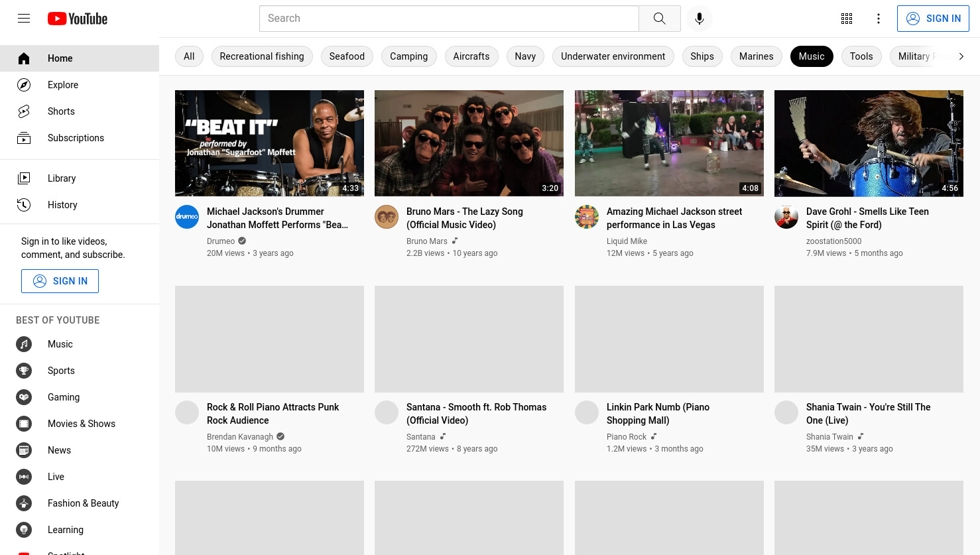Viewport: 980px width, 555px height.
Task: Select the Recreational fishing chip
Action: [x=262, y=56]
